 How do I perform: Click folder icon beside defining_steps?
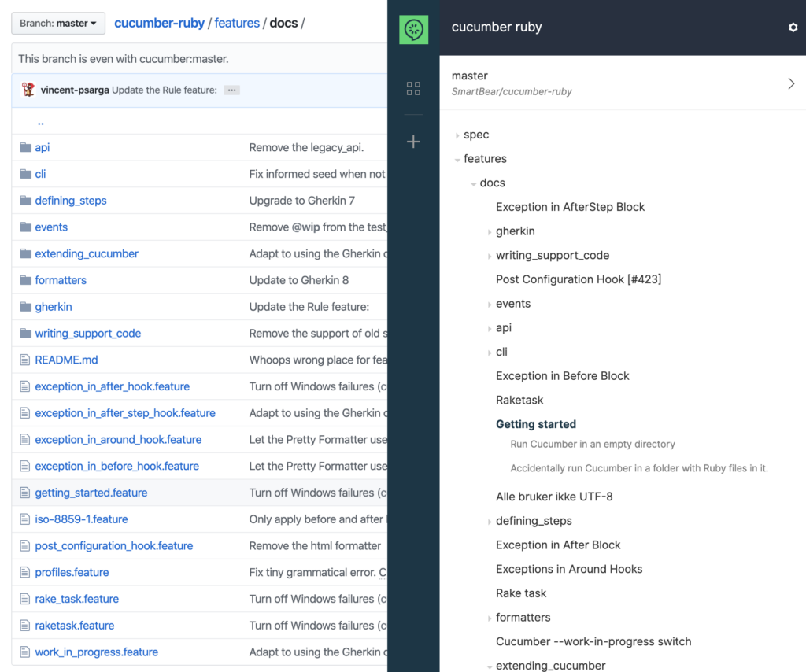(x=26, y=201)
